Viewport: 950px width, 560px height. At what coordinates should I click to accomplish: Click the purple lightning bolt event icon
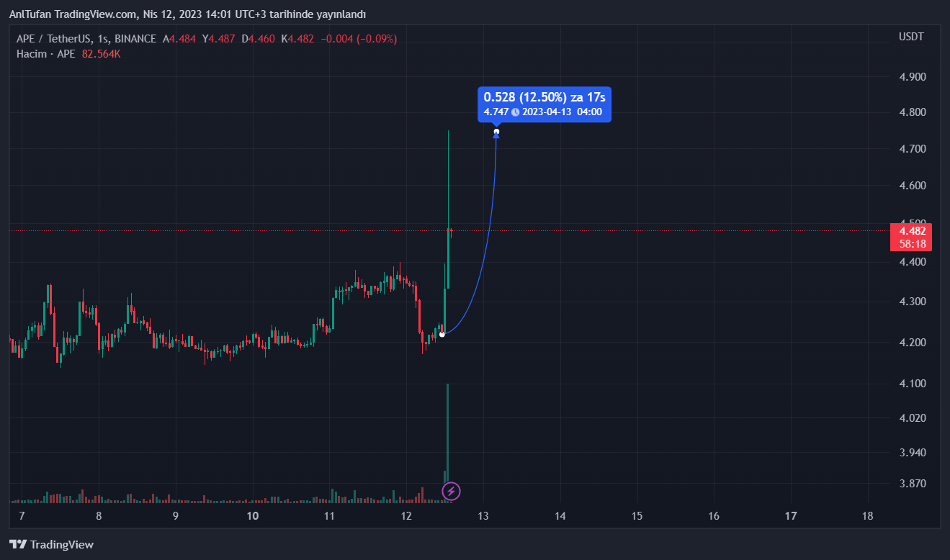[451, 492]
